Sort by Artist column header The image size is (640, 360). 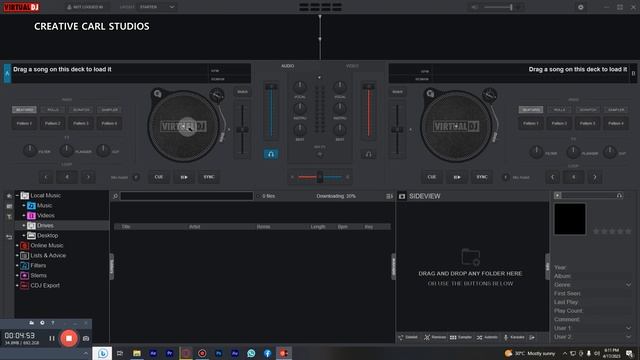click(x=194, y=227)
